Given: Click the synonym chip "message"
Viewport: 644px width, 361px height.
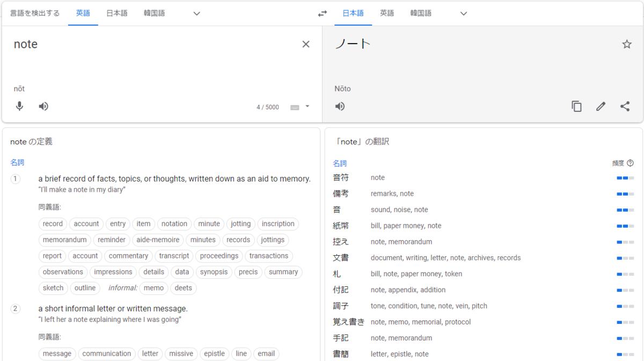Looking at the screenshot, I should (x=57, y=354).
